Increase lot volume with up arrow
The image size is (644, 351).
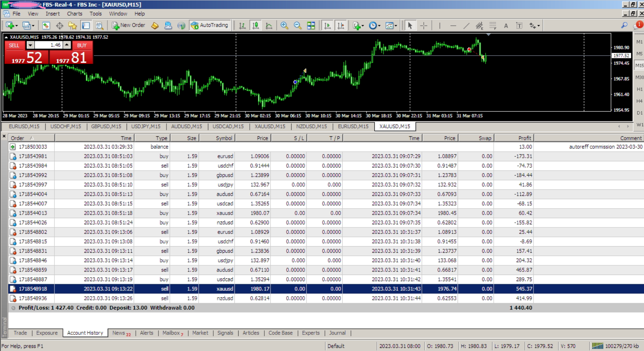coord(67,45)
